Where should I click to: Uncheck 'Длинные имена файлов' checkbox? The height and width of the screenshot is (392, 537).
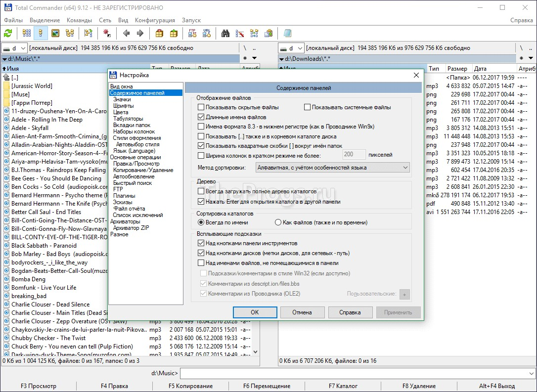201,117
